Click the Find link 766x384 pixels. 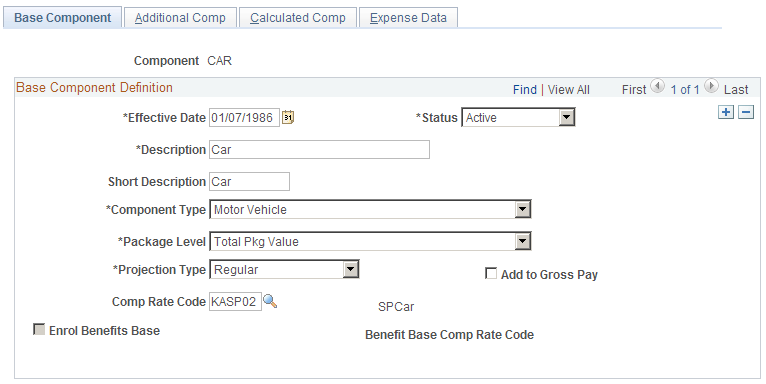point(525,90)
